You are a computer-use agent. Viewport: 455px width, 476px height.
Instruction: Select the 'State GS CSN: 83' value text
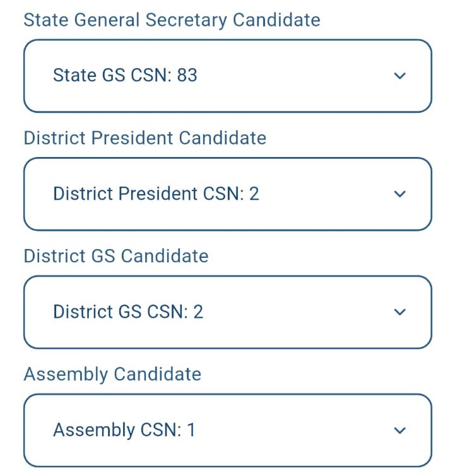coord(125,75)
